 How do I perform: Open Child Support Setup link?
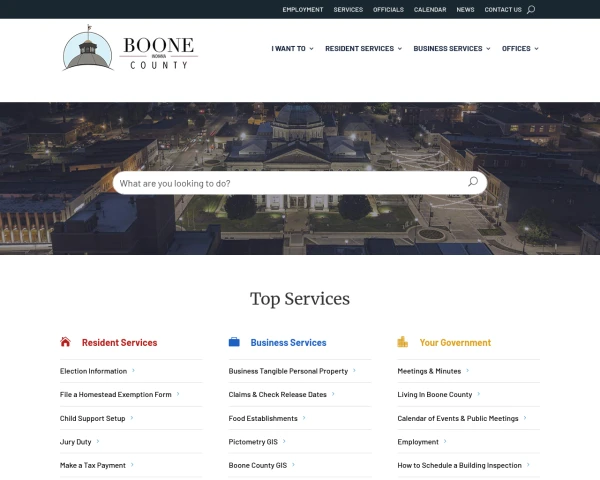[x=93, y=418]
